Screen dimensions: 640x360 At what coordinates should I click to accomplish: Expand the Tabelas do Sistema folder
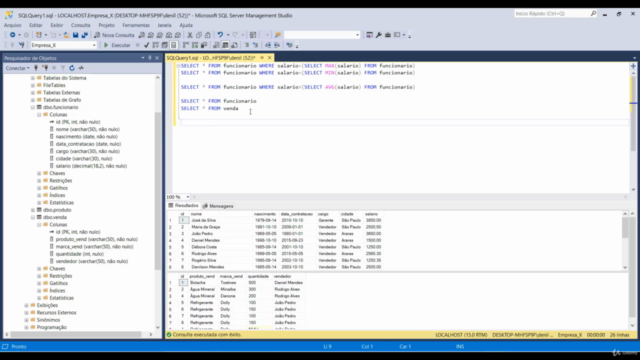[33, 78]
